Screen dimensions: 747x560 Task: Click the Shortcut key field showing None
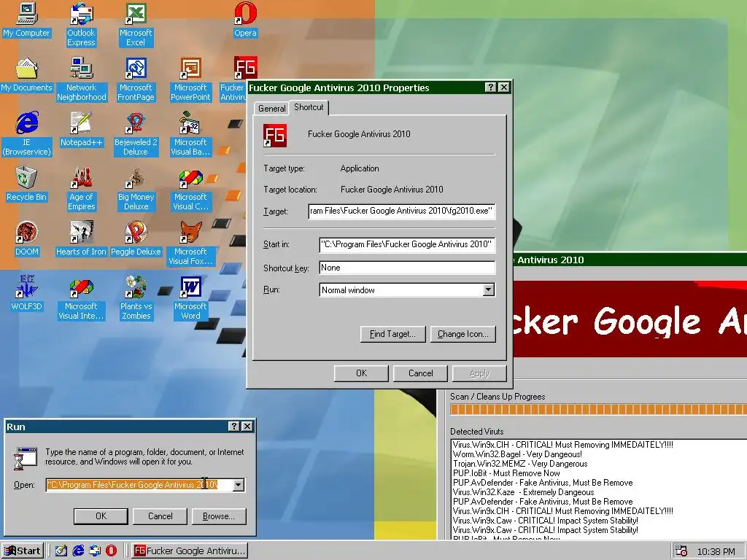point(407,268)
